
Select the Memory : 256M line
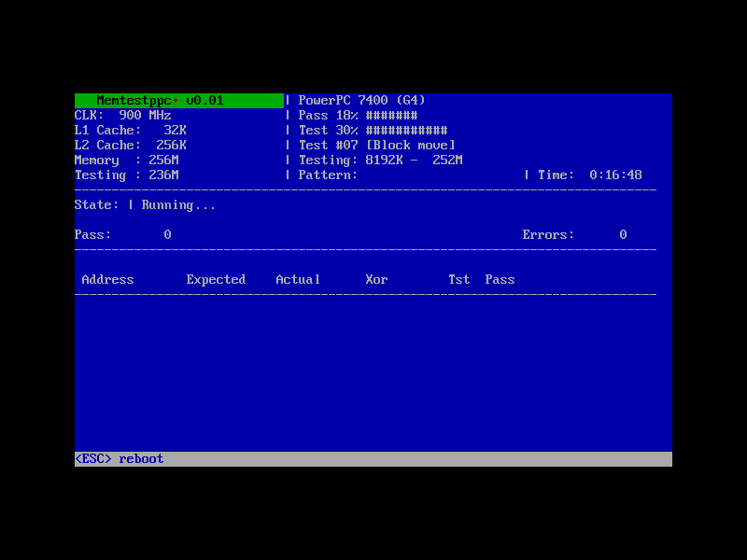point(127,160)
